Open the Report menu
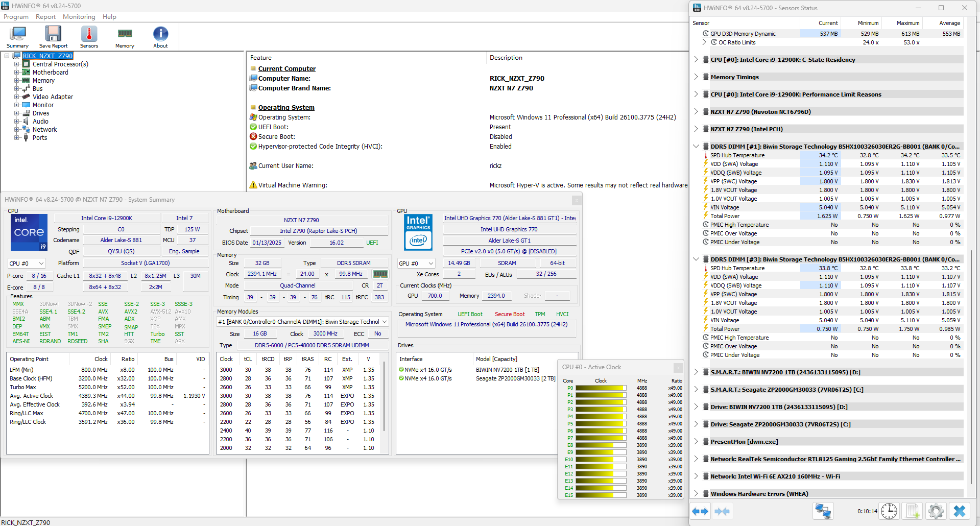 [x=45, y=17]
